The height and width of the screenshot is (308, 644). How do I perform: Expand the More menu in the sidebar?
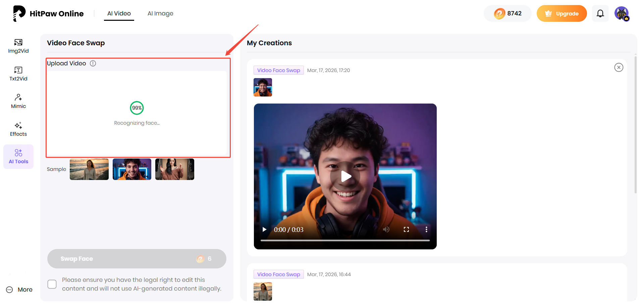pos(19,289)
